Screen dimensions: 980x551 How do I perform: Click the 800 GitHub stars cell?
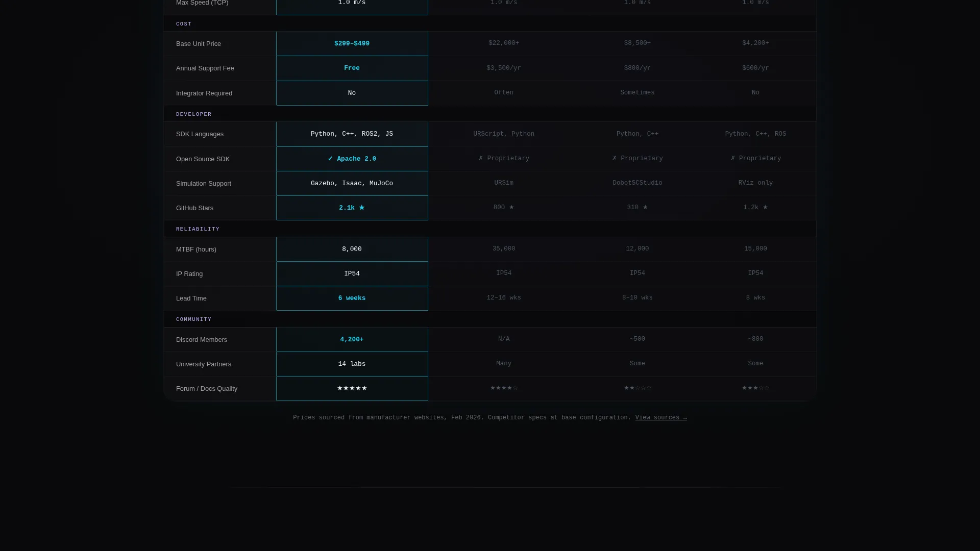tap(504, 208)
